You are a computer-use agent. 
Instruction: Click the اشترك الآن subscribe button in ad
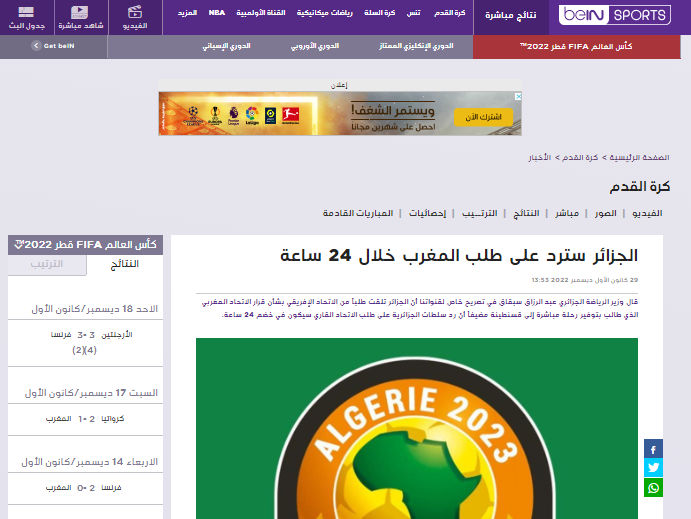[x=482, y=117]
